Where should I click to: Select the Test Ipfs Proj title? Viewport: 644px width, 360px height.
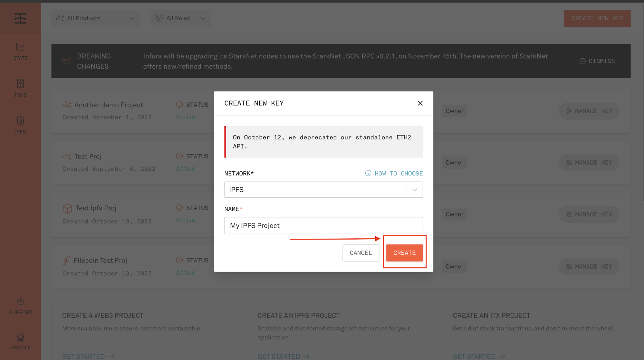tap(96, 208)
